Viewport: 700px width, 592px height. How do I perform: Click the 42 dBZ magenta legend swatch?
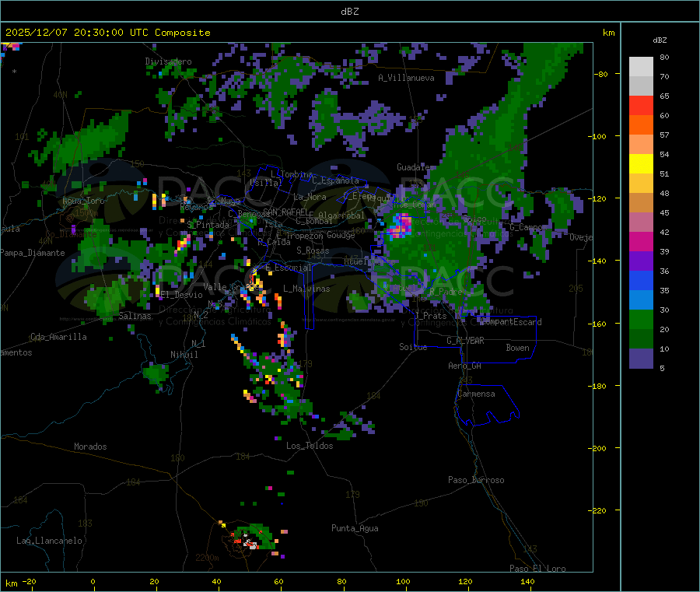click(x=641, y=241)
